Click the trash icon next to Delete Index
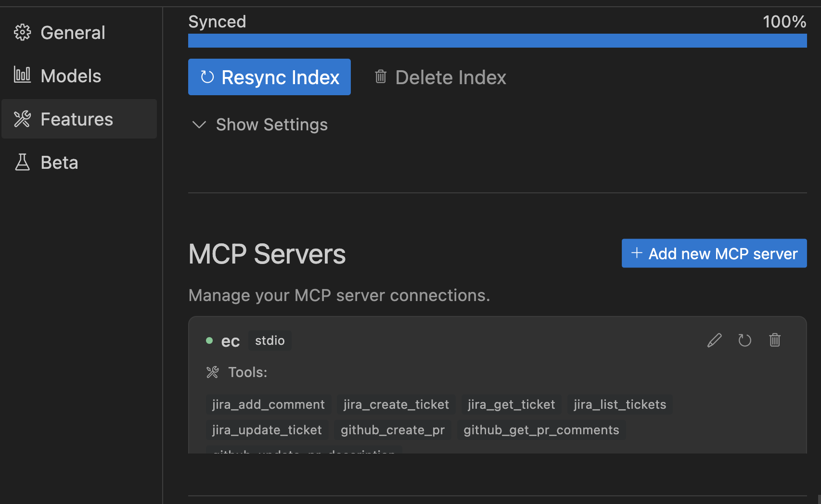Viewport: 821px width, 504px height. pos(380,76)
